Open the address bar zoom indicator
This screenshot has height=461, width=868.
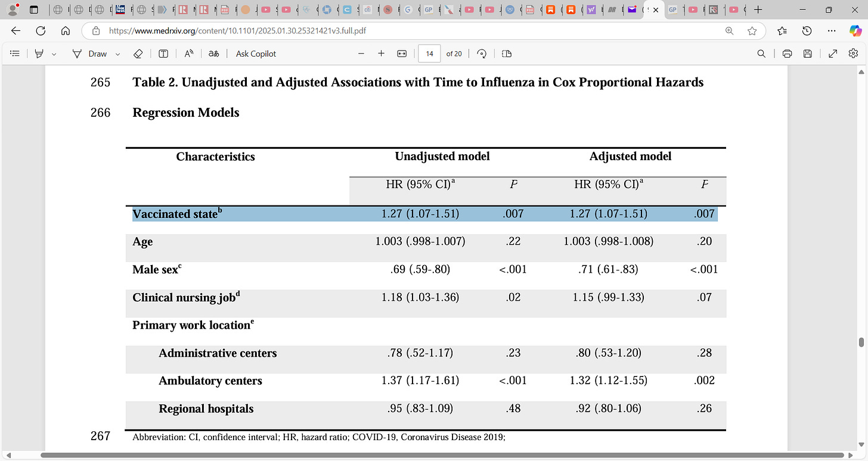coord(729,31)
